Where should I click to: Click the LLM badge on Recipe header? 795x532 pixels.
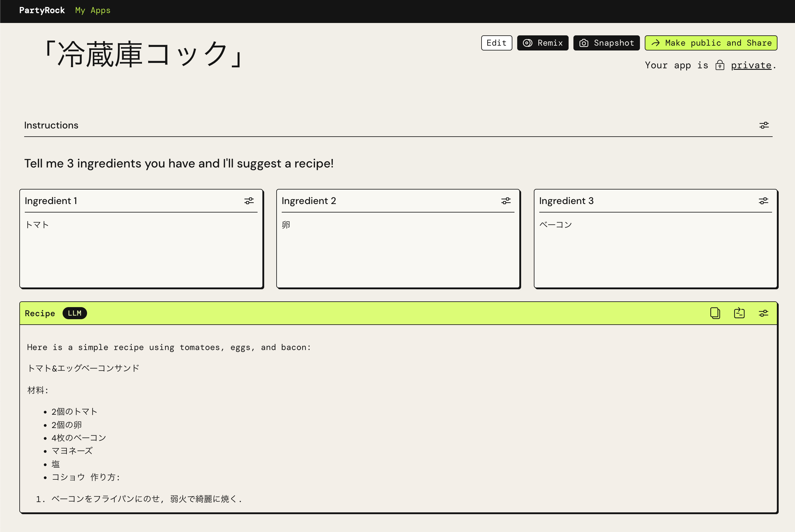(75, 313)
